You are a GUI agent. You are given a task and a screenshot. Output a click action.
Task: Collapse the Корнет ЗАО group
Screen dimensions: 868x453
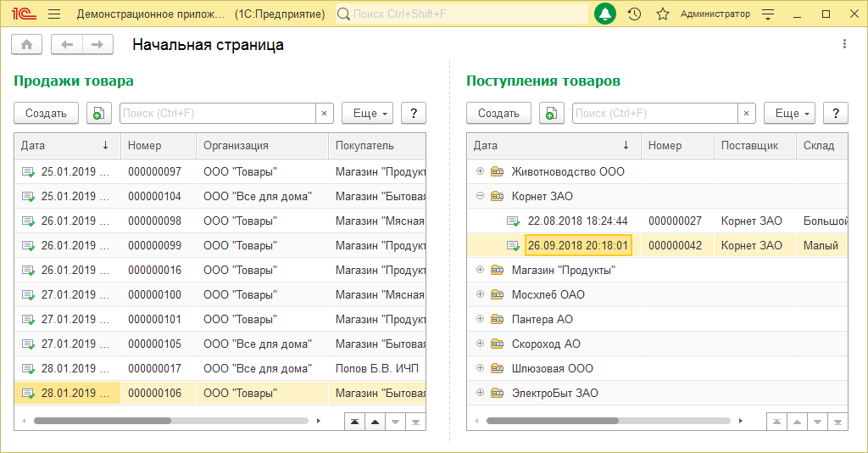click(x=480, y=195)
